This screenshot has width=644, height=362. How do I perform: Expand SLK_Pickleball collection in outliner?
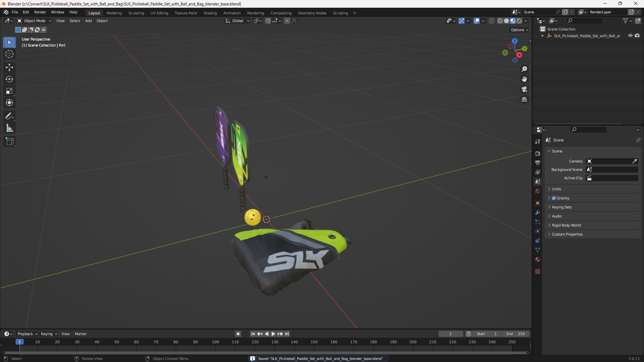[542, 36]
